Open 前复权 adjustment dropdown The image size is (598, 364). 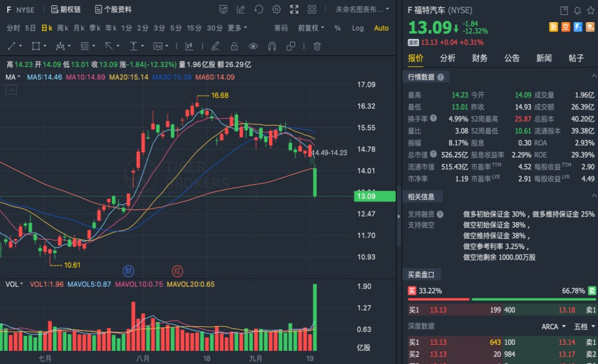[311, 28]
